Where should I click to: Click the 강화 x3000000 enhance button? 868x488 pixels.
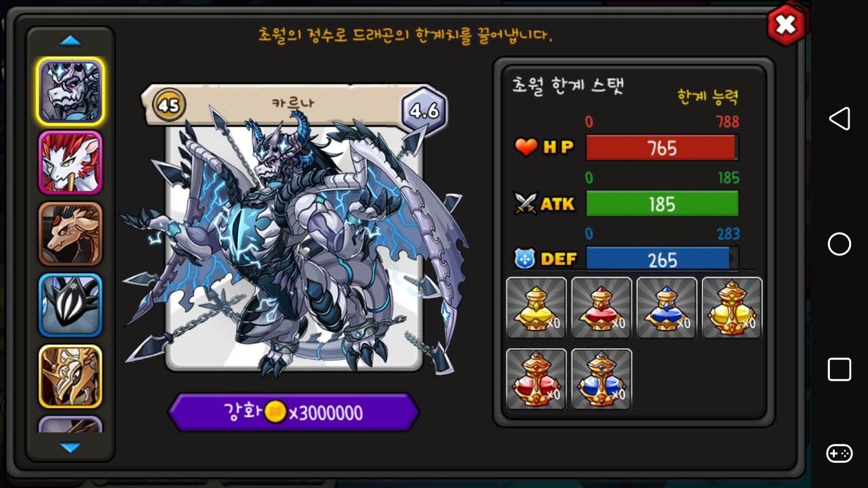[x=294, y=412]
